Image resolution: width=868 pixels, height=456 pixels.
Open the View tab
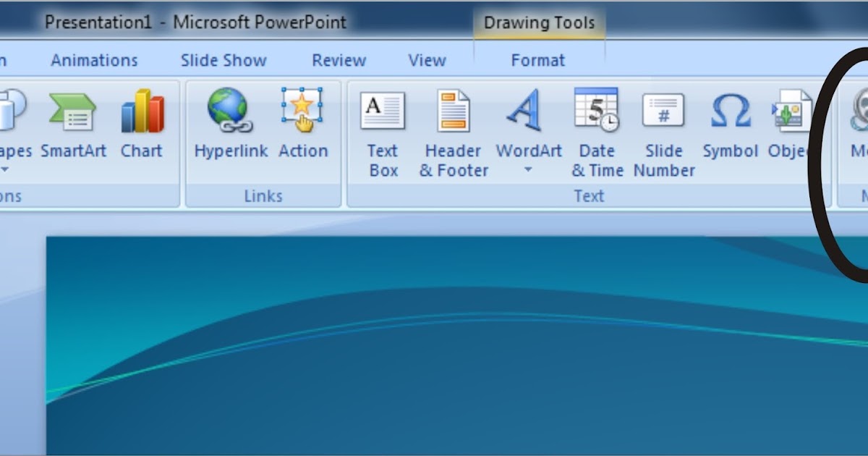[x=427, y=61]
